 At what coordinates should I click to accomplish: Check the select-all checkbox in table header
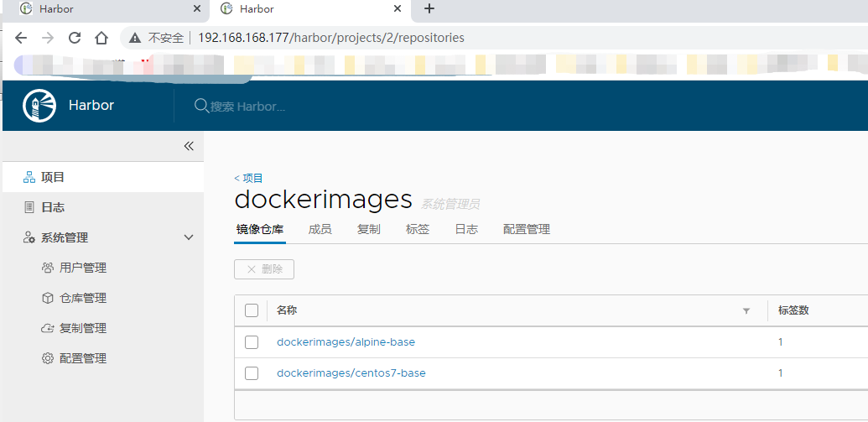(x=252, y=310)
